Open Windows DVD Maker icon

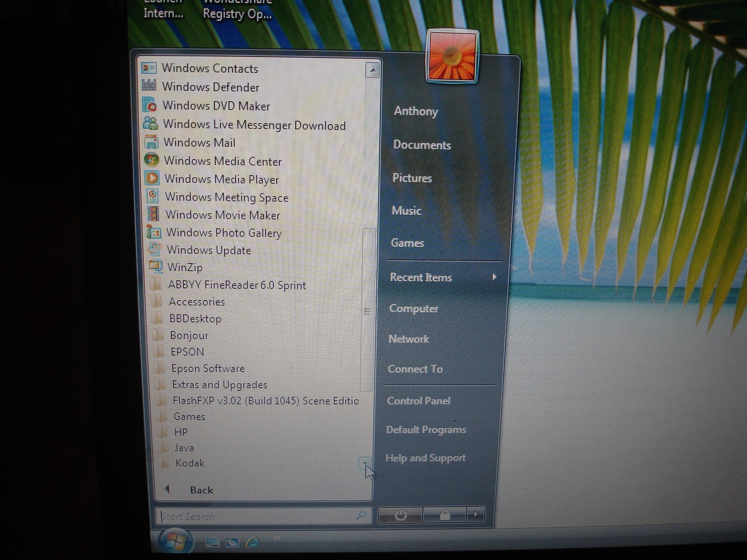(x=149, y=105)
